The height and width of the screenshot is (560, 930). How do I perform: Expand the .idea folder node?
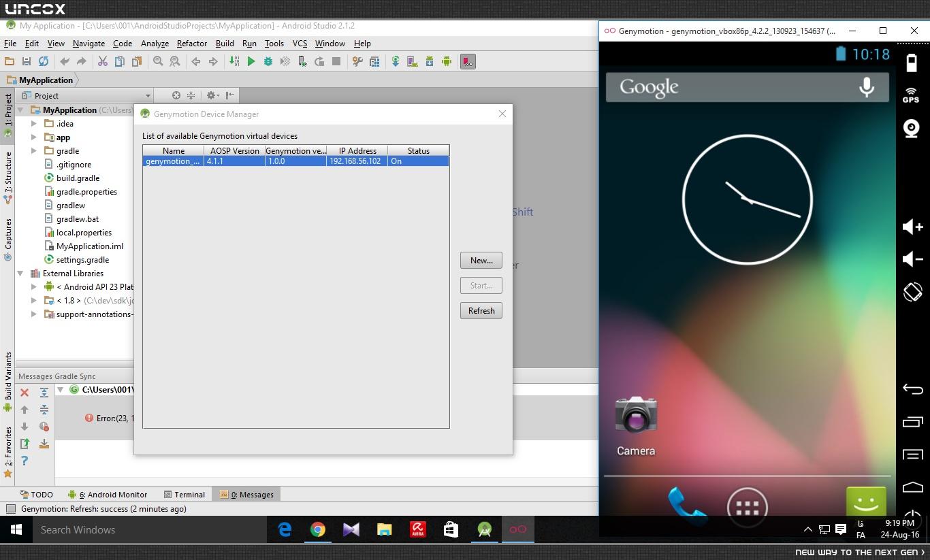tap(34, 123)
